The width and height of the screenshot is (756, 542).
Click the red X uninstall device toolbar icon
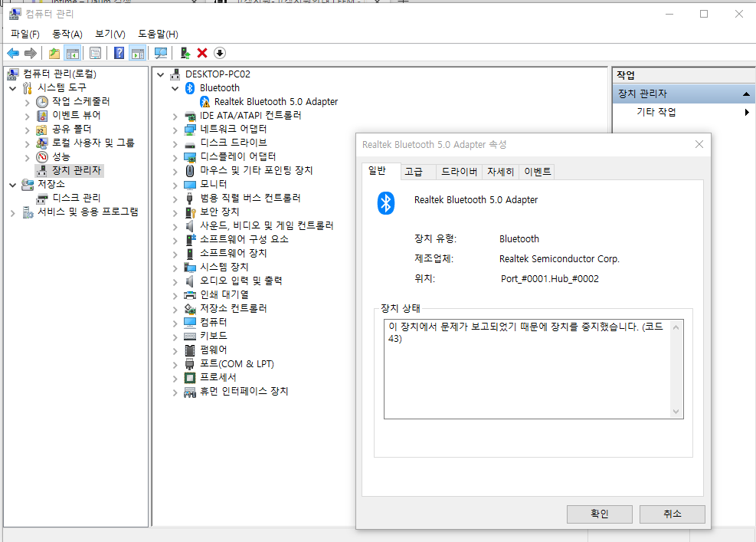pos(202,53)
